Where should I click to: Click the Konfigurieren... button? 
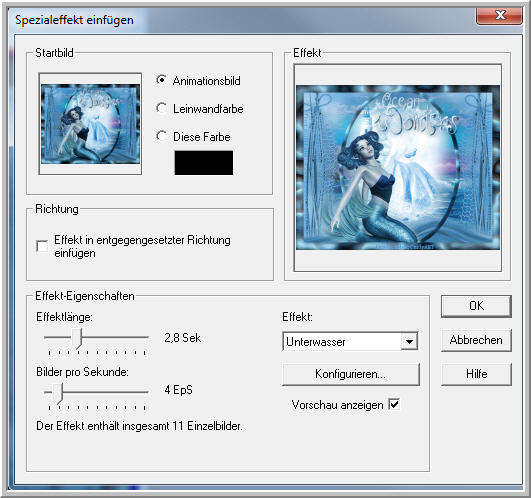click(351, 374)
